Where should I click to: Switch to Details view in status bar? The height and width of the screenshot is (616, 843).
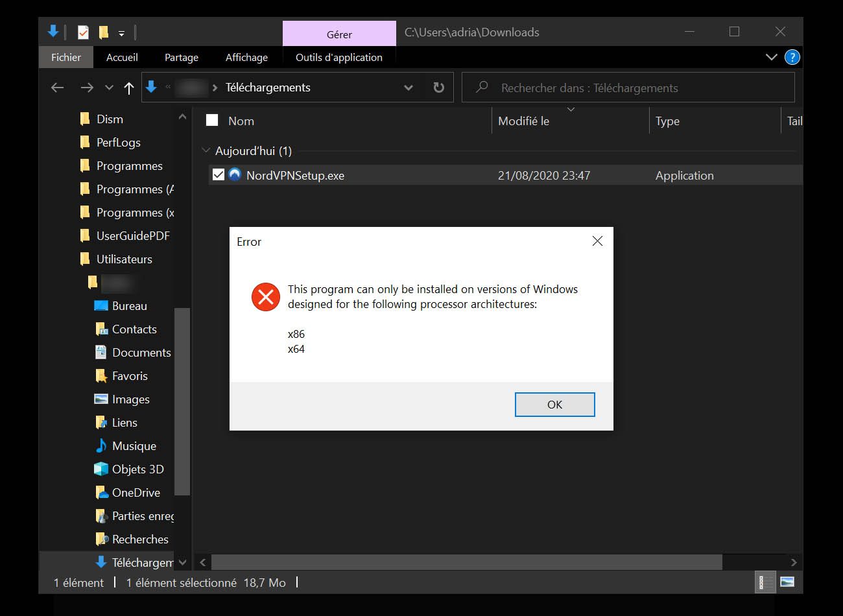pyautogui.click(x=766, y=582)
